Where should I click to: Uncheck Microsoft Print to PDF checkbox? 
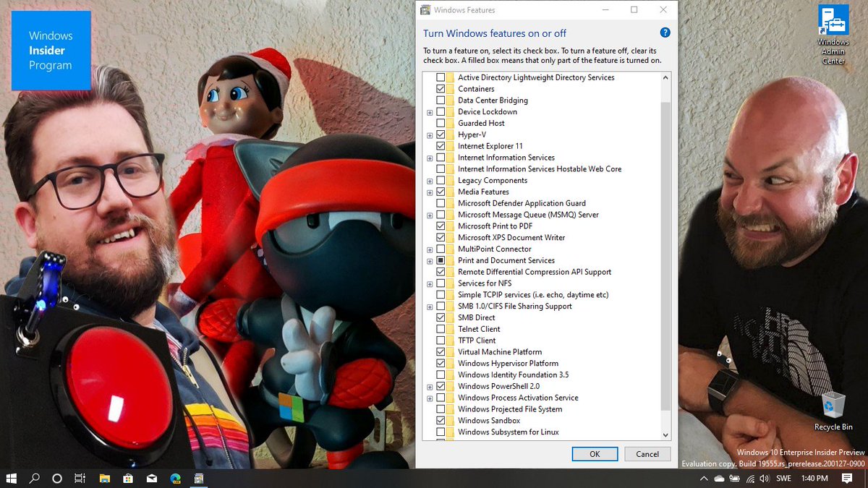click(441, 226)
